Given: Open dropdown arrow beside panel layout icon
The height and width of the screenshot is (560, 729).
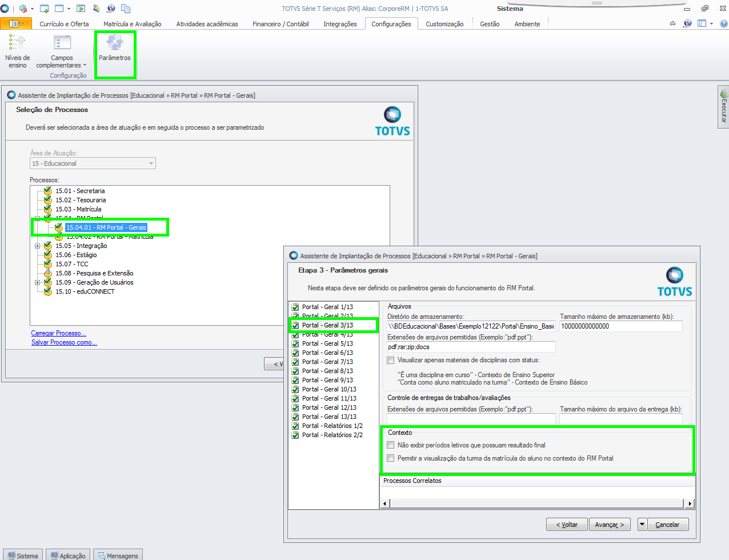Looking at the screenshot, I should click(x=711, y=23).
